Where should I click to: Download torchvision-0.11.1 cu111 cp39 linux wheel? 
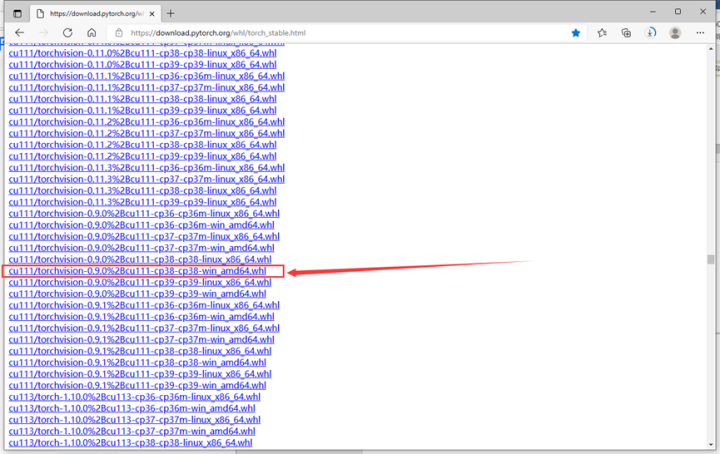coord(143,111)
